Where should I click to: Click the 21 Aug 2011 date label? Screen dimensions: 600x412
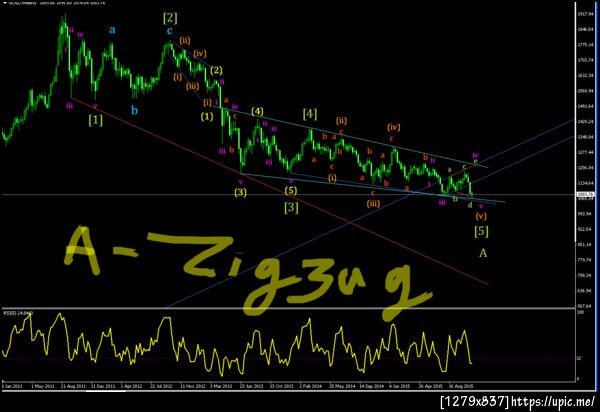73,386
